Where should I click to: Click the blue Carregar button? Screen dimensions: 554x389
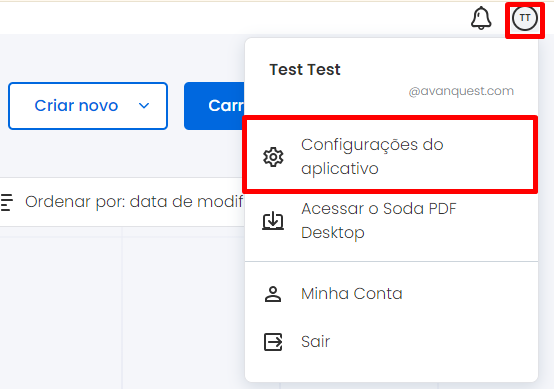point(214,106)
